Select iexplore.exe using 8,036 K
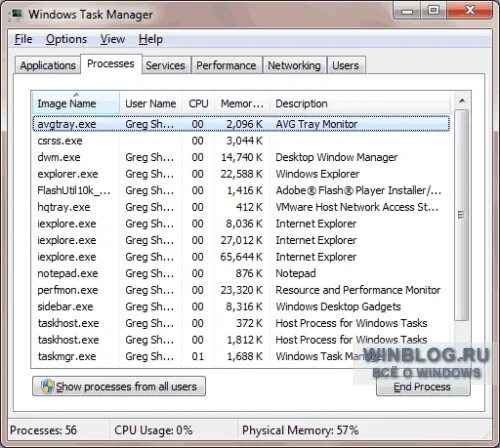 (241, 224)
